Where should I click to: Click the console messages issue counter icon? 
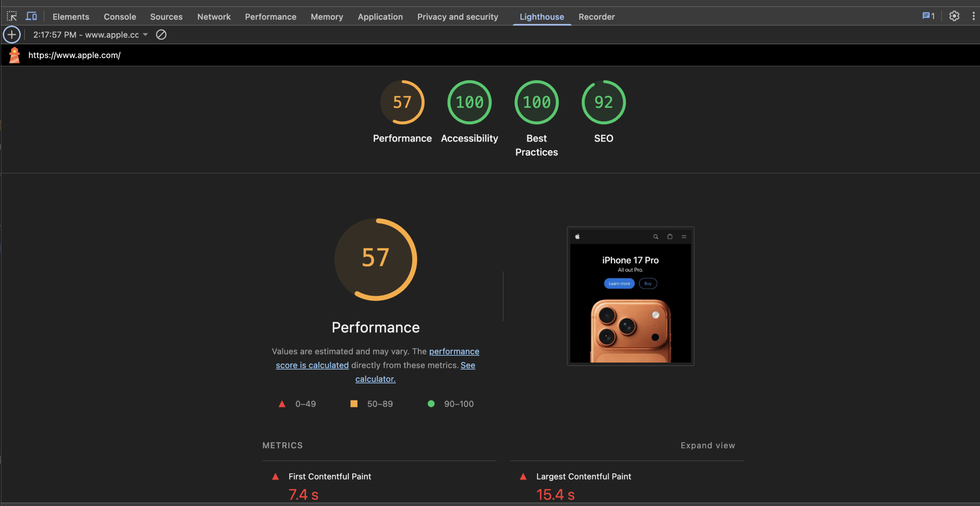[x=928, y=16]
